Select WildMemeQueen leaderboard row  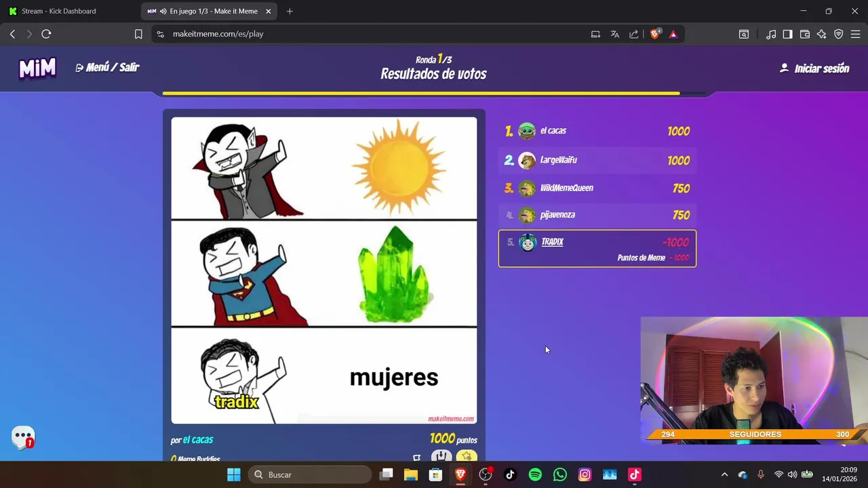click(597, 188)
